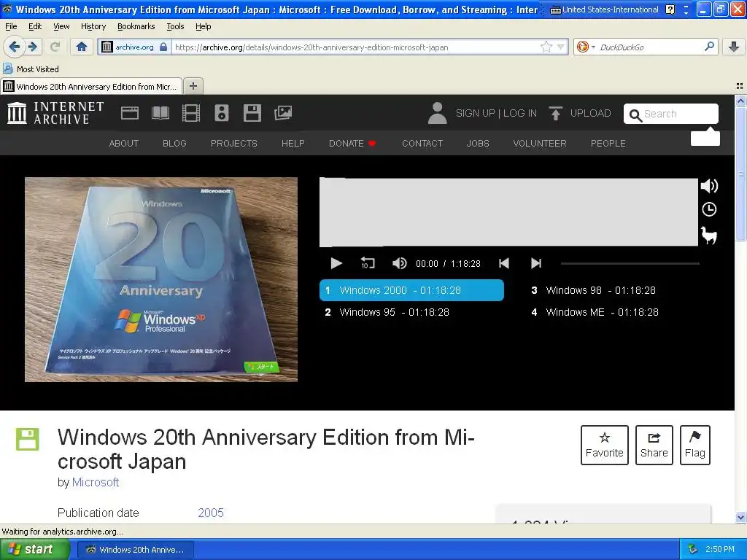The image size is (747, 560).
Task: Open the Audio speaker icon in header
Action: click(x=222, y=113)
